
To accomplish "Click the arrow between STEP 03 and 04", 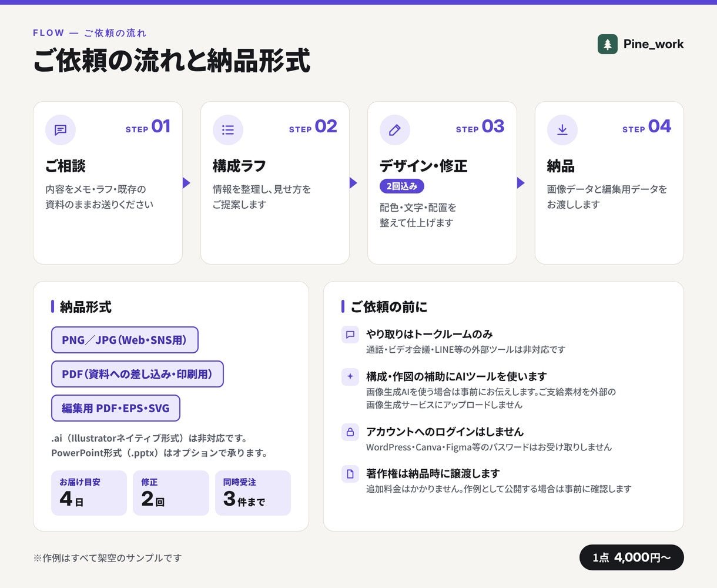I will coord(521,183).
